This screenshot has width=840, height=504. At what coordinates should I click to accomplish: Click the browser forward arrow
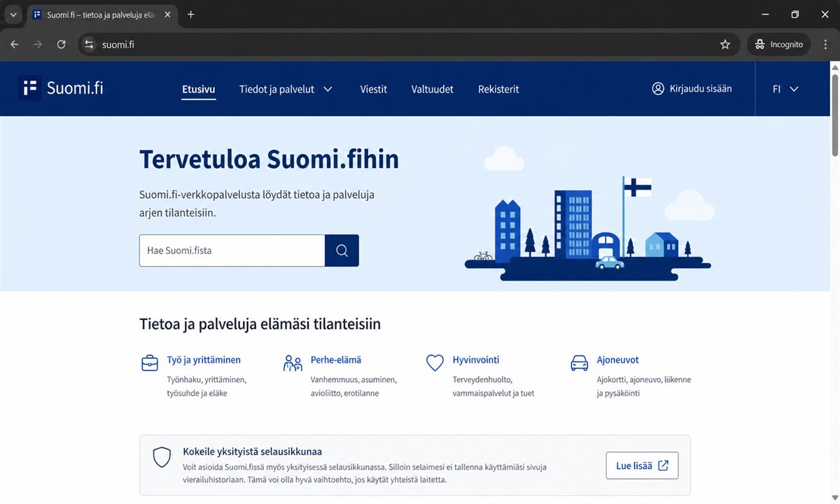click(x=38, y=44)
